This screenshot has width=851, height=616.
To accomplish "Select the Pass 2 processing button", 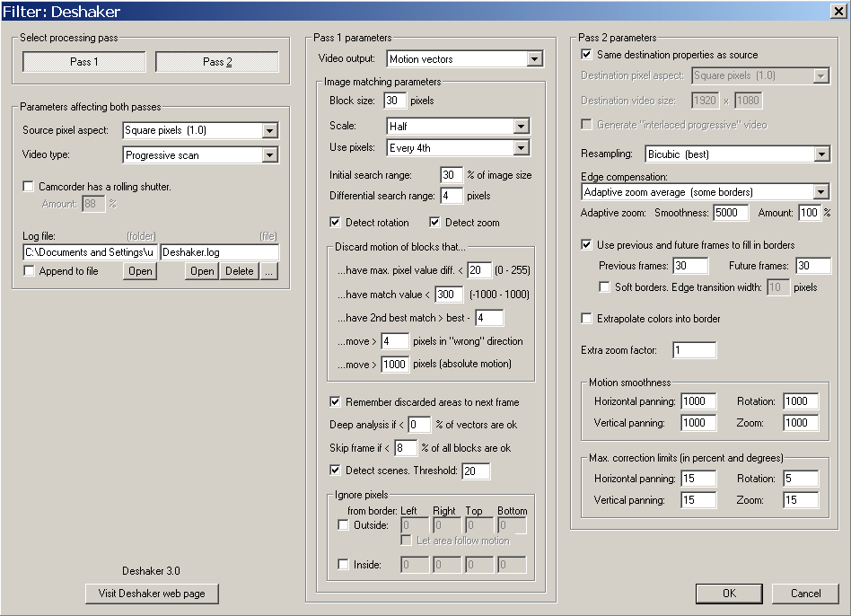I will pos(217,62).
